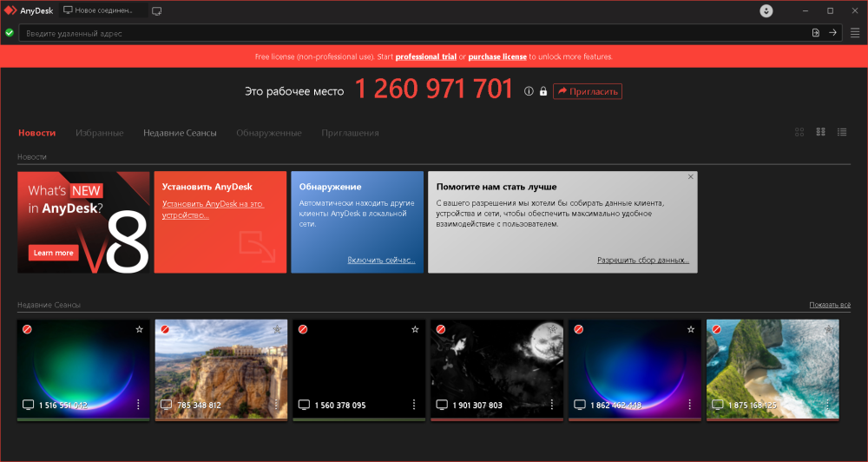Viewport: 868px width, 462px height.
Task: Click the connect arrow icon
Action: click(x=832, y=33)
